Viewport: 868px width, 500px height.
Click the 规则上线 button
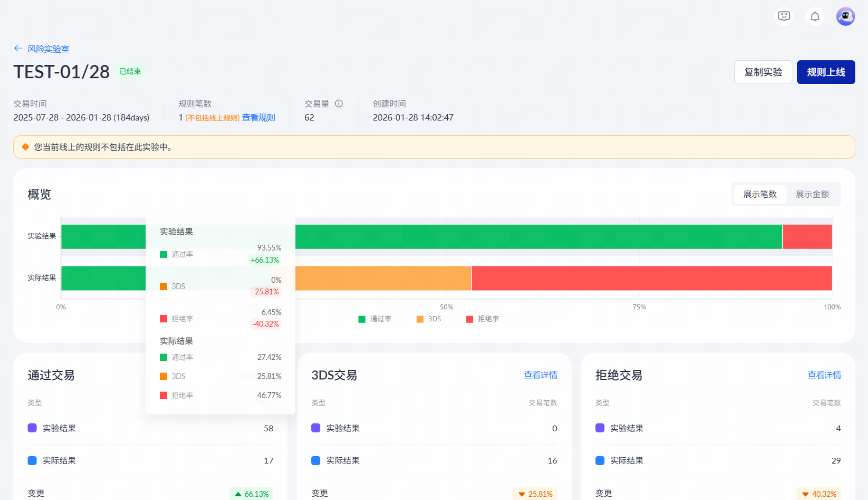[826, 72]
